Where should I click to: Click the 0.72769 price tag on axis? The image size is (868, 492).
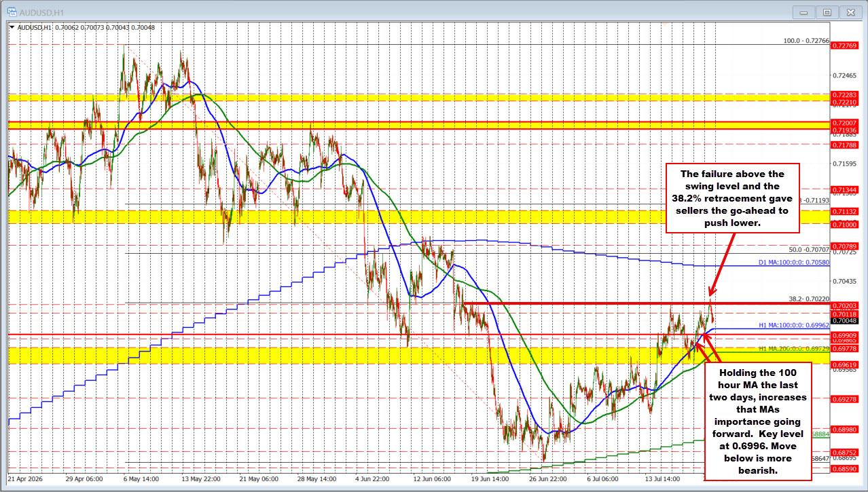pos(846,45)
